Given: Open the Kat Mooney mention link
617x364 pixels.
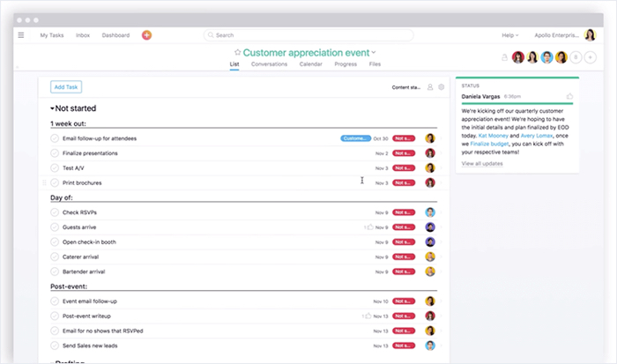Looking at the screenshot, I should [493, 136].
